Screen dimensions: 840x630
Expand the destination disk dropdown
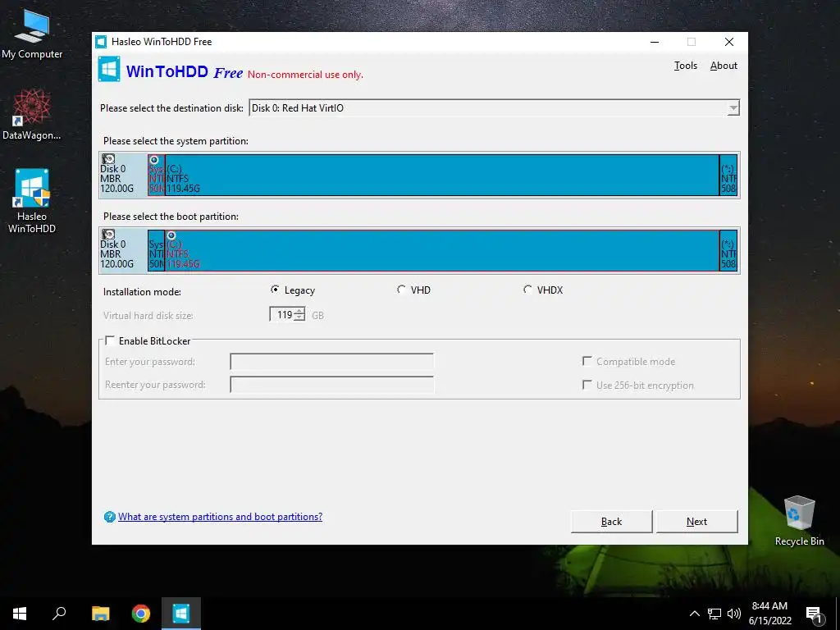pyautogui.click(x=733, y=108)
